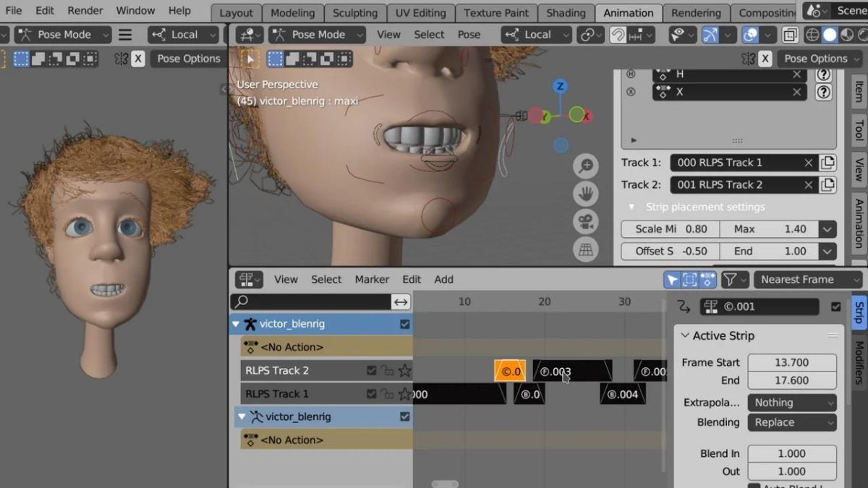Clear the Track 2 field
This screenshot has width=868, height=488.
809,184
